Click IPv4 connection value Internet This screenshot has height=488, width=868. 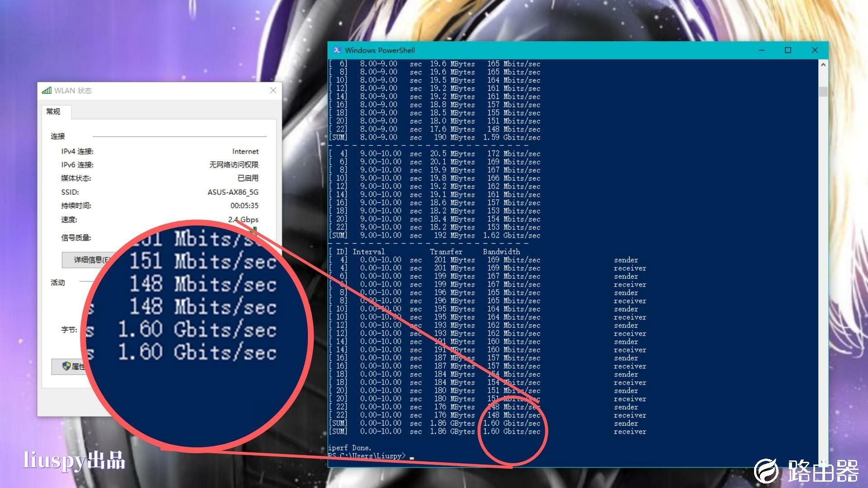coord(245,151)
